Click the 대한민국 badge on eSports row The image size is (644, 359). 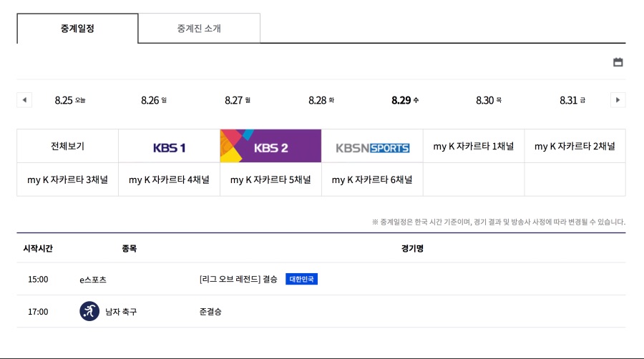click(x=301, y=279)
